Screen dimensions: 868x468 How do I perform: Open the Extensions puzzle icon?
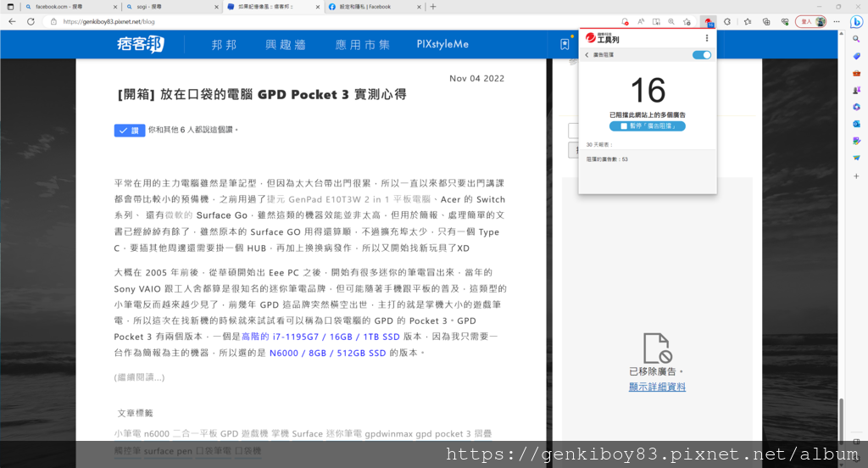click(727, 21)
